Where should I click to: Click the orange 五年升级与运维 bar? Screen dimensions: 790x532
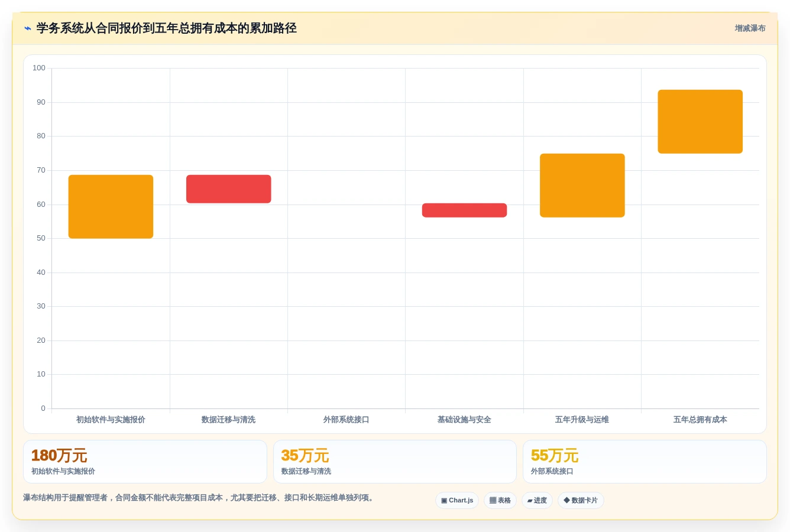582,186
